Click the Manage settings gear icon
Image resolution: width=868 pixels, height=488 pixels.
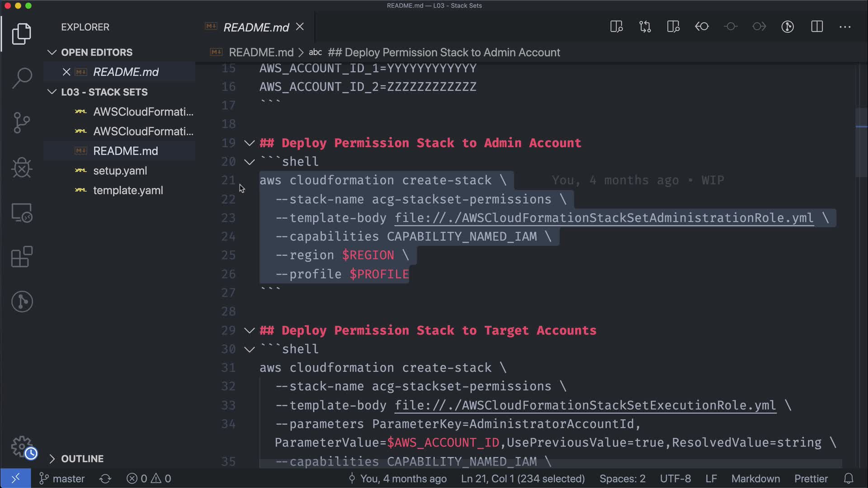coord(22,447)
